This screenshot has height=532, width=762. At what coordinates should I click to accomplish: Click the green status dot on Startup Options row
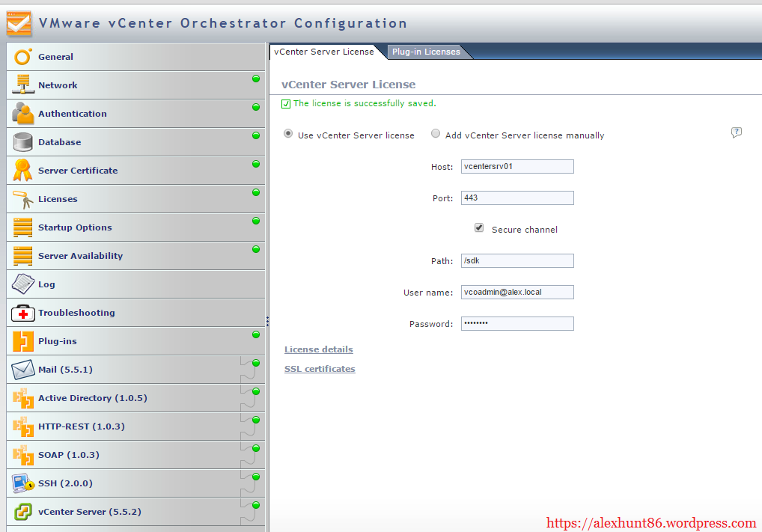256,221
